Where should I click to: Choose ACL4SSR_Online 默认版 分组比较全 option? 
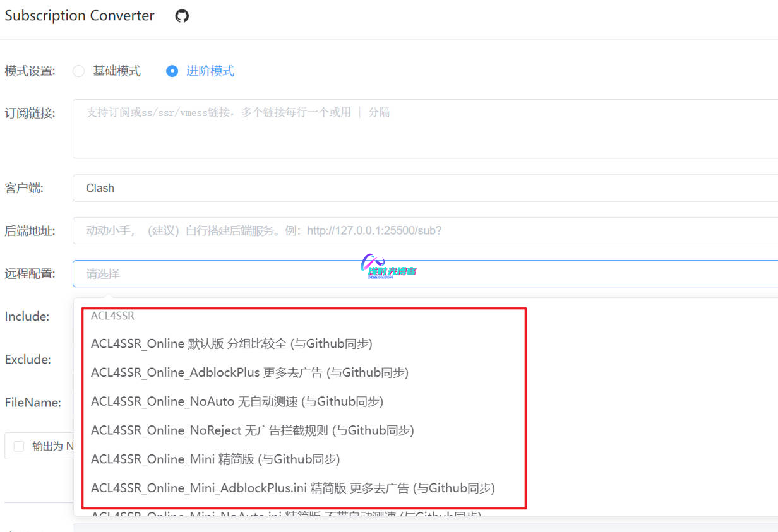coord(231,344)
